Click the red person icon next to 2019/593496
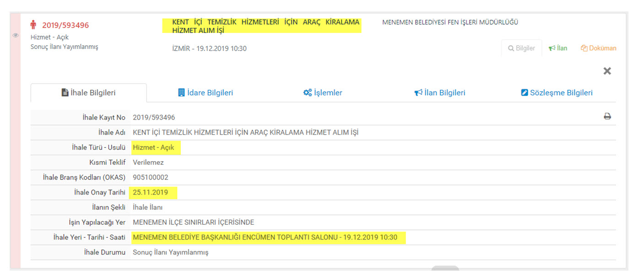The height and width of the screenshot is (277, 644). pyautogui.click(x=33, y=25)
